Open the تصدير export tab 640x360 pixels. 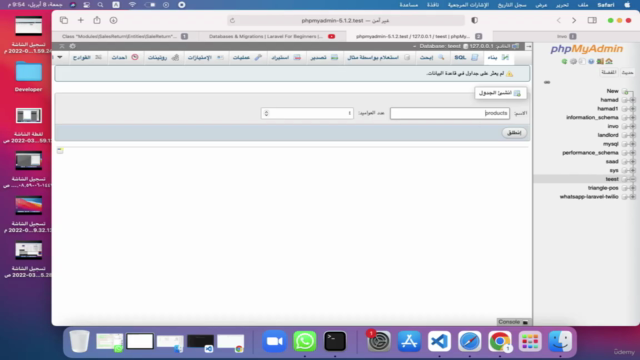(324, 58)
